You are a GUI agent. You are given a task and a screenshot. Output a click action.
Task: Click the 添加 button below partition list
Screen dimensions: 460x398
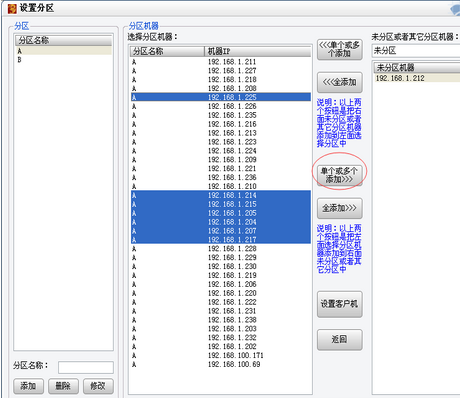point(28,386)
